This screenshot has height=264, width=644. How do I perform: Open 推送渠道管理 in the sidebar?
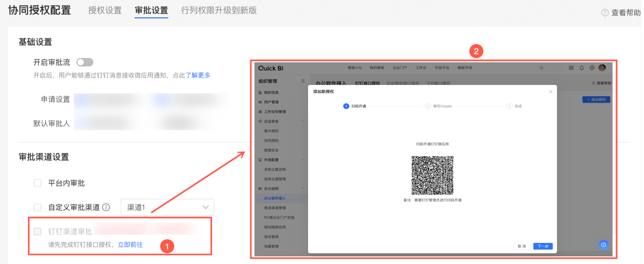[275, 208]
